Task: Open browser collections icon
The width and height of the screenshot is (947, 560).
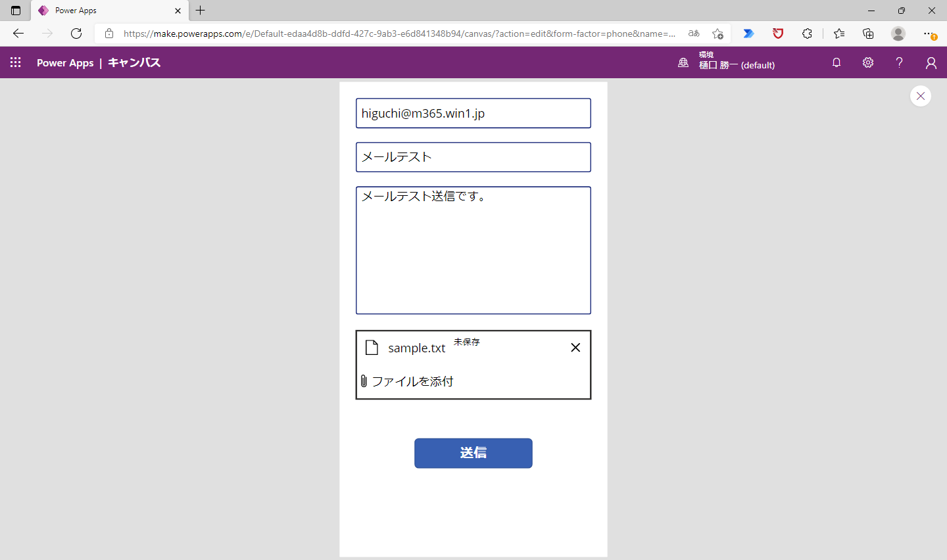Action: pyautogui.click(x=868, y=34)
